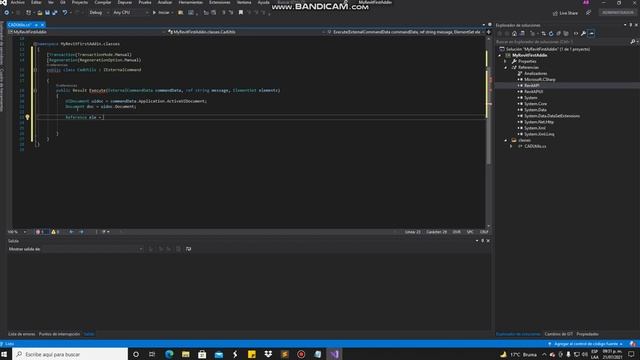Screen dimensions: 640x360
Task: Pin the CADUtils.cs editor tab
Action: [x=36, y=25]
